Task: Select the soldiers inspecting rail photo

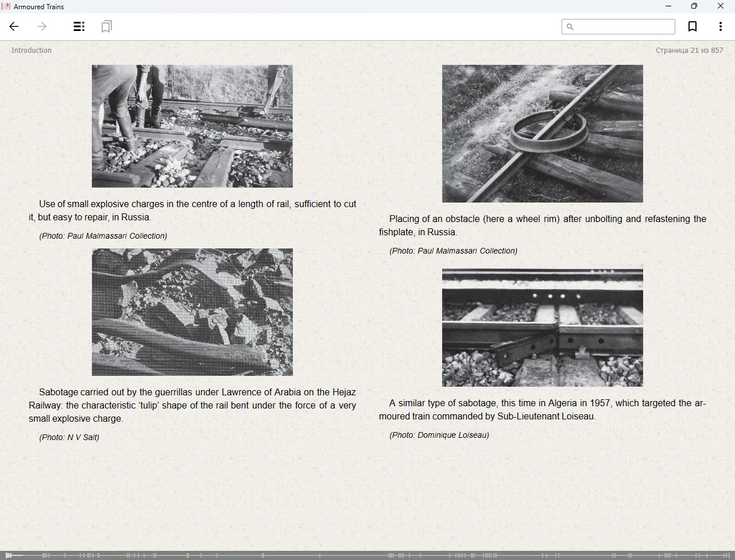Action: [x=192, y=126]
